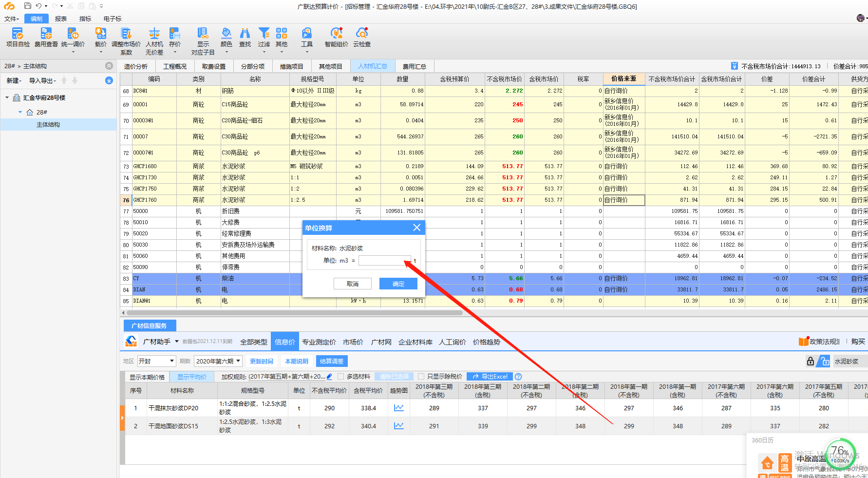
Task: Click the 导出Excel button
Action: click(490, 377)
